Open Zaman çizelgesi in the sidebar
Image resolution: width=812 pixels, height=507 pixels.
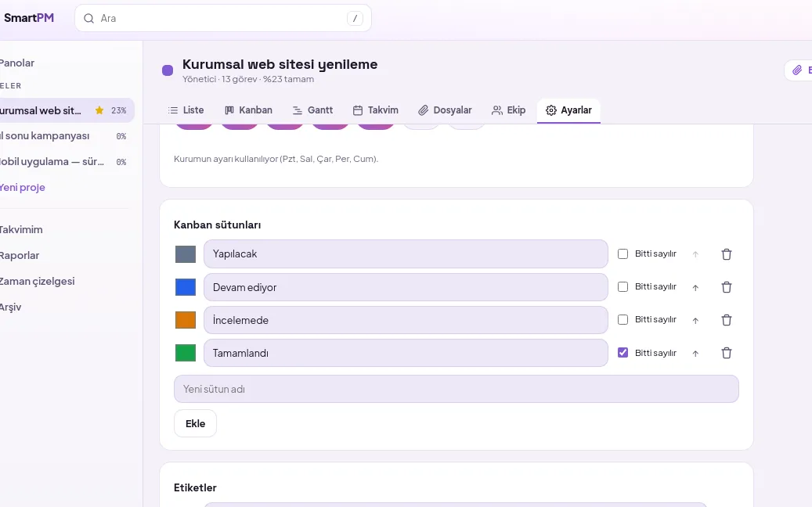point(38,282)
